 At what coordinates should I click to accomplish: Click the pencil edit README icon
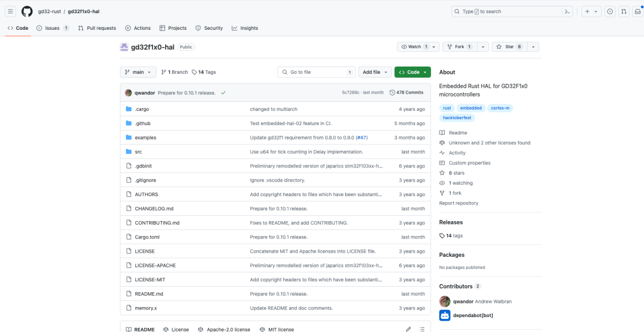point(408,329)
